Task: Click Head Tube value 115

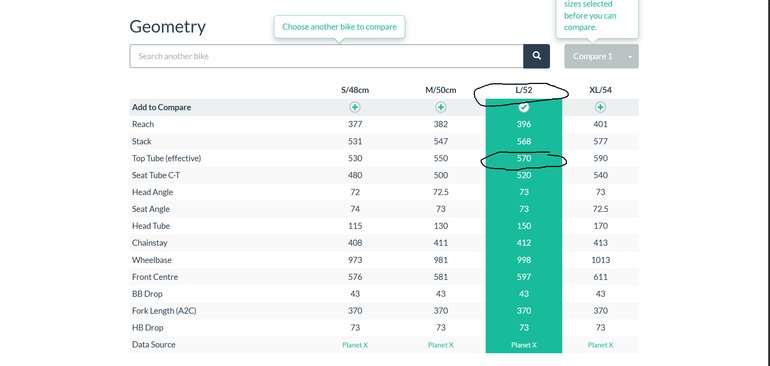Action: (355, 226)
